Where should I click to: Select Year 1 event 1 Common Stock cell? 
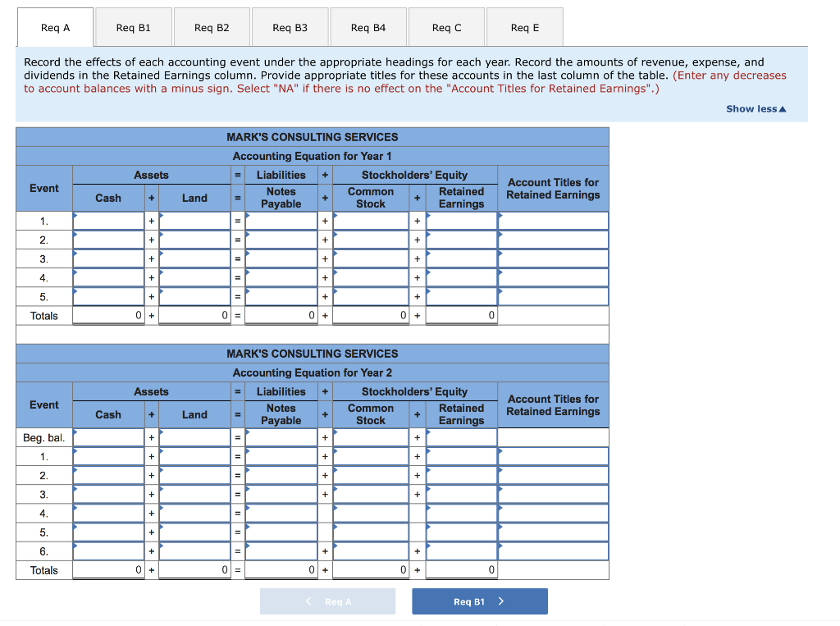(371, 221)
